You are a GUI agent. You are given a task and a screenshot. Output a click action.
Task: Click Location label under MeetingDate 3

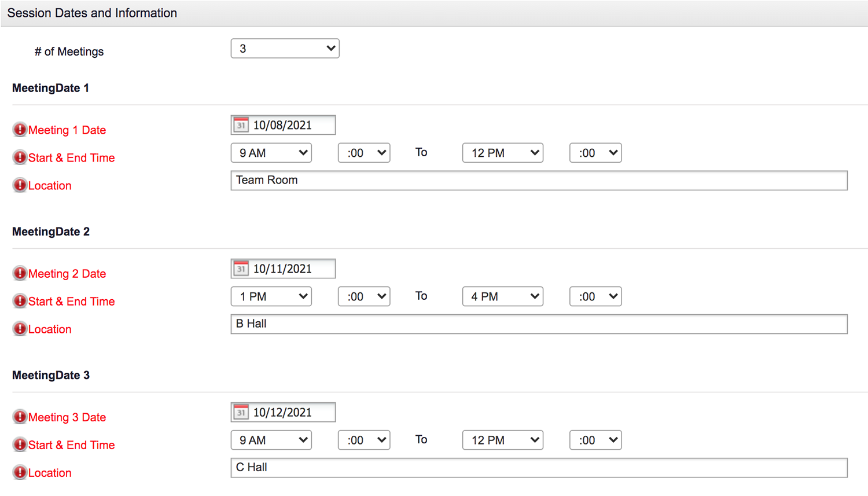pos(50,473)
